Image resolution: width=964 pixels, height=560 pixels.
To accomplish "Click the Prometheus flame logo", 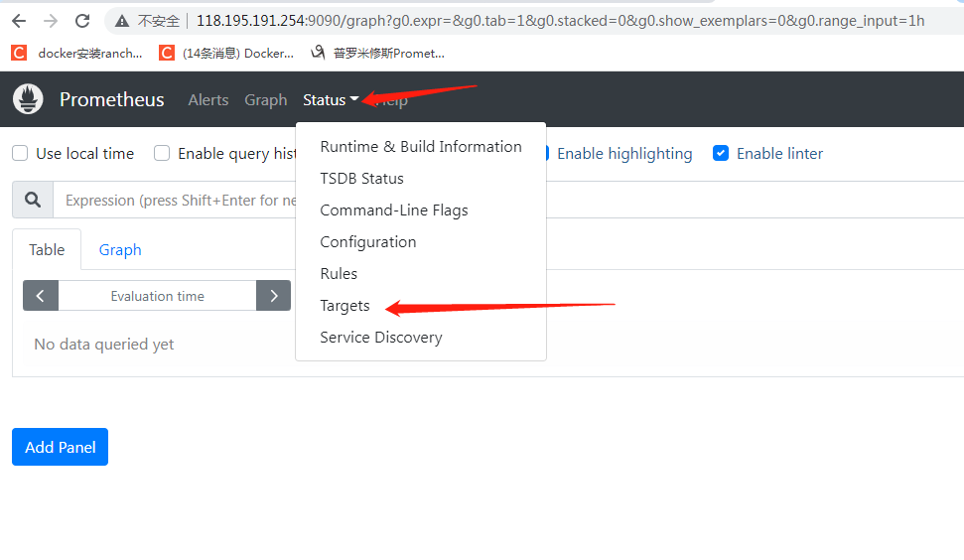I will (x=28, y=99).
